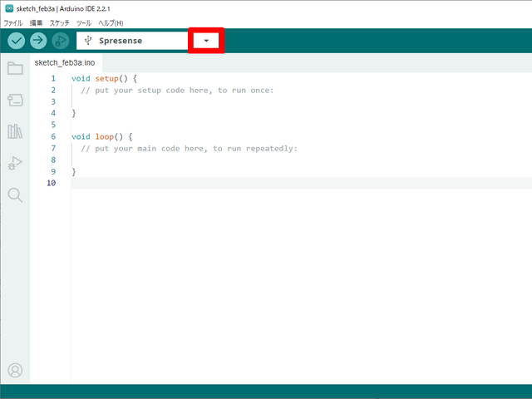
Task: Start debugging from the toolbar icon
Action: 60,41
